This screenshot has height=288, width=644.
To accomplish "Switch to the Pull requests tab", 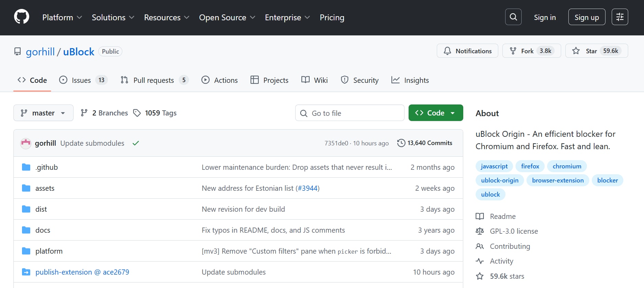I will 154,80.
